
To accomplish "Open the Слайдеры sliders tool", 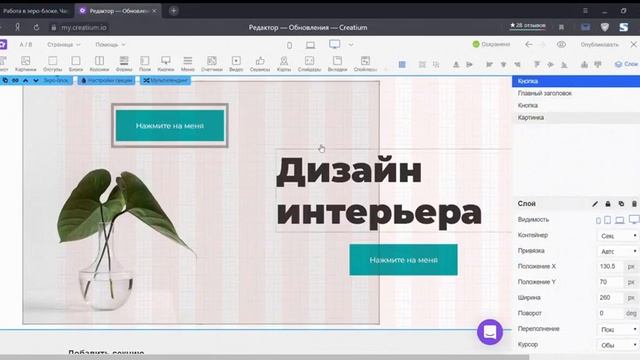I will coord(309,64).
